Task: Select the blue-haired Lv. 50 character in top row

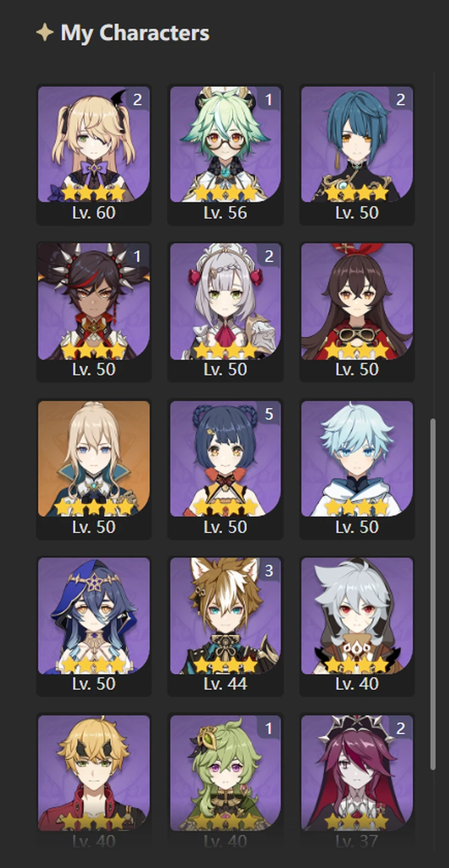Action: point(357,155)
